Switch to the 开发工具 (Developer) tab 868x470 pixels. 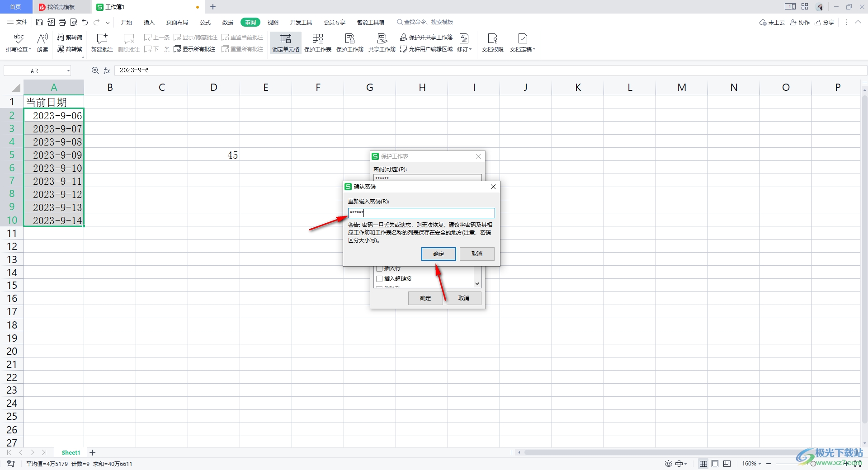tap(301, 22)
